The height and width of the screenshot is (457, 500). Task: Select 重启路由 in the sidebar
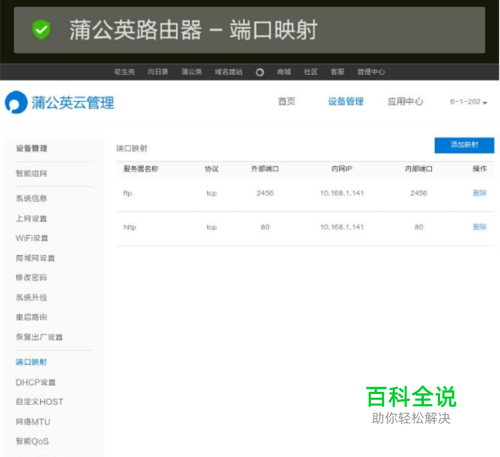pyautogui.click(x=31, y=317)
